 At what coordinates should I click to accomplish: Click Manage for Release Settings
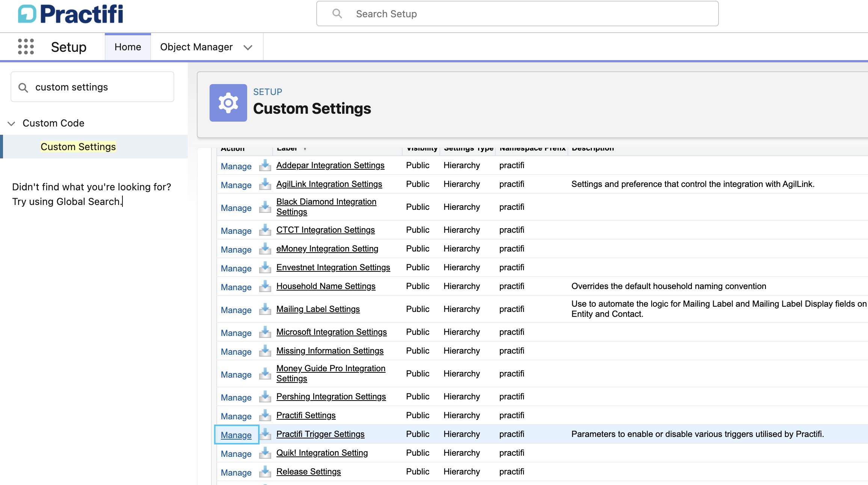pyautogui.click(x=236, y=473)
